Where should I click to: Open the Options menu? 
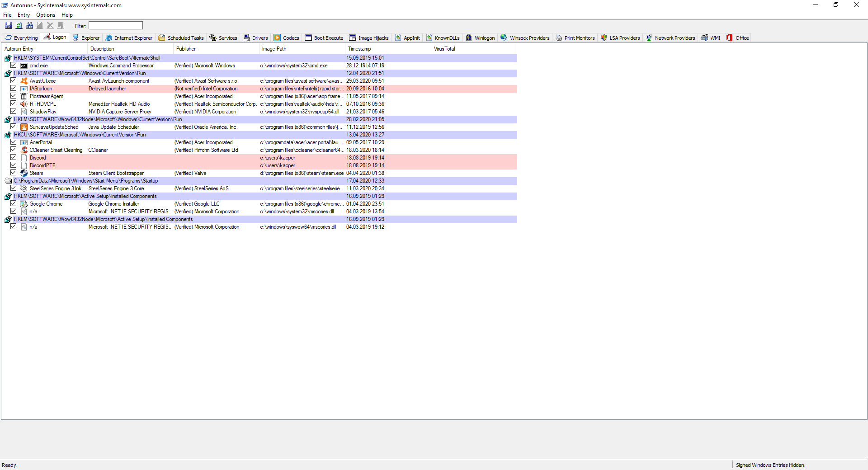46,15
